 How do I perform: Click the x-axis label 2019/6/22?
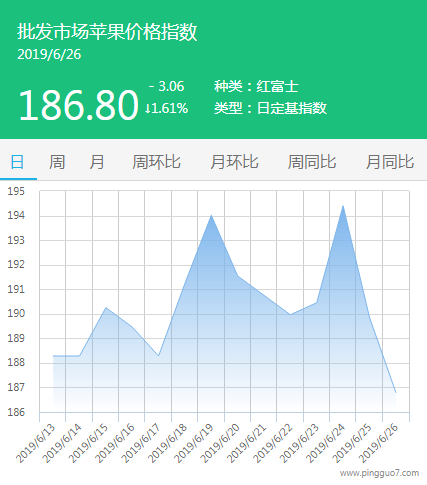pos(273,443)
